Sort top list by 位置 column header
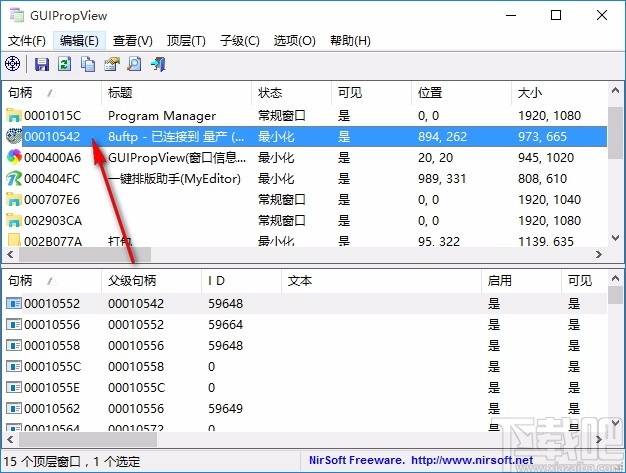Screen dimensions: 626x473 coord(461,93)
